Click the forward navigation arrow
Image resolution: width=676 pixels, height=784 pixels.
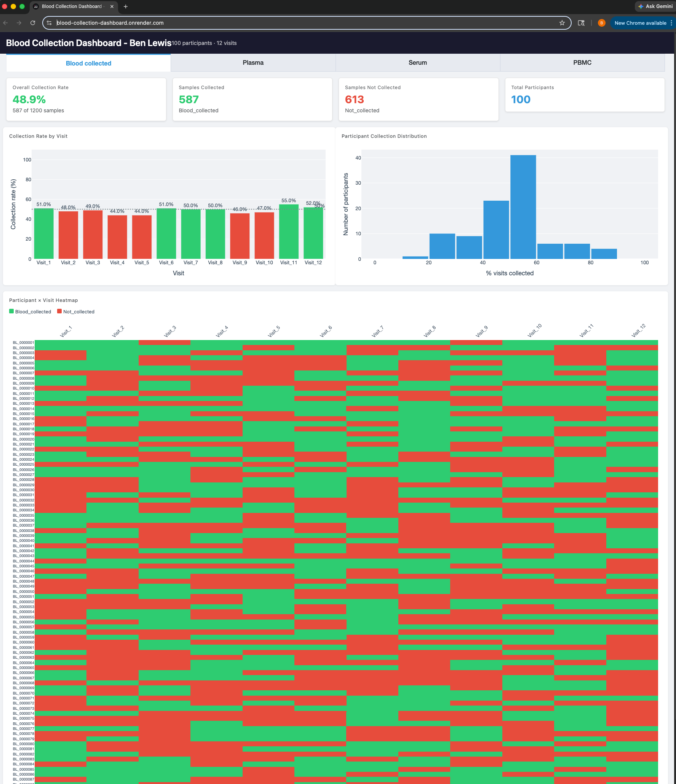coord(19,23)
